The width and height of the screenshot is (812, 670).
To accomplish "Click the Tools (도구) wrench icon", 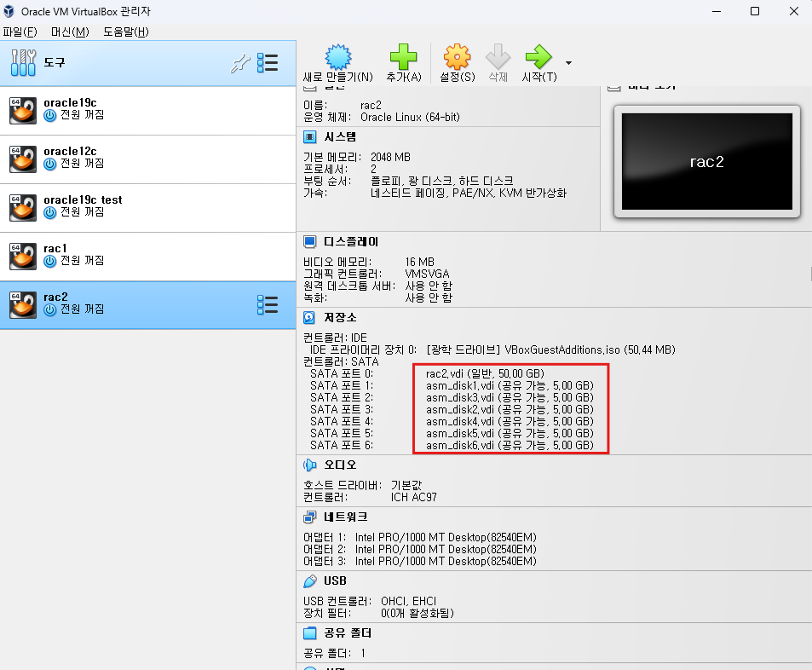I will 23,63.
